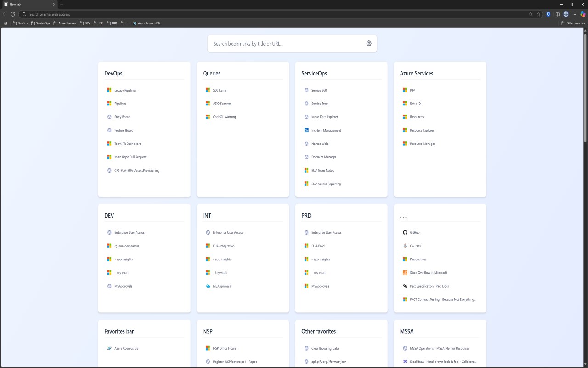
Task: Open the EUA-Integration bookmark
Action: [x=224, y=246]
